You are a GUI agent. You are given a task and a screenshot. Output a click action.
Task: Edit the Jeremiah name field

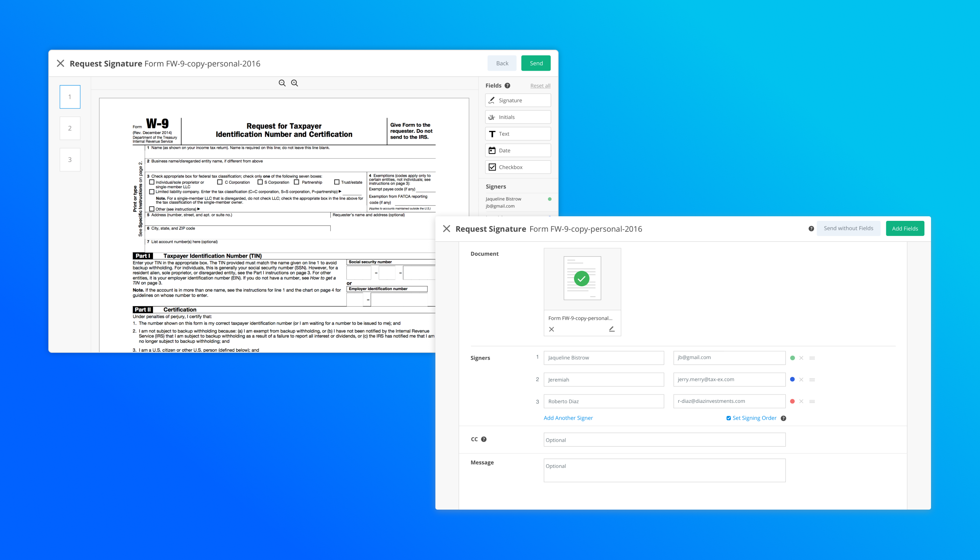tap(604, 380)
